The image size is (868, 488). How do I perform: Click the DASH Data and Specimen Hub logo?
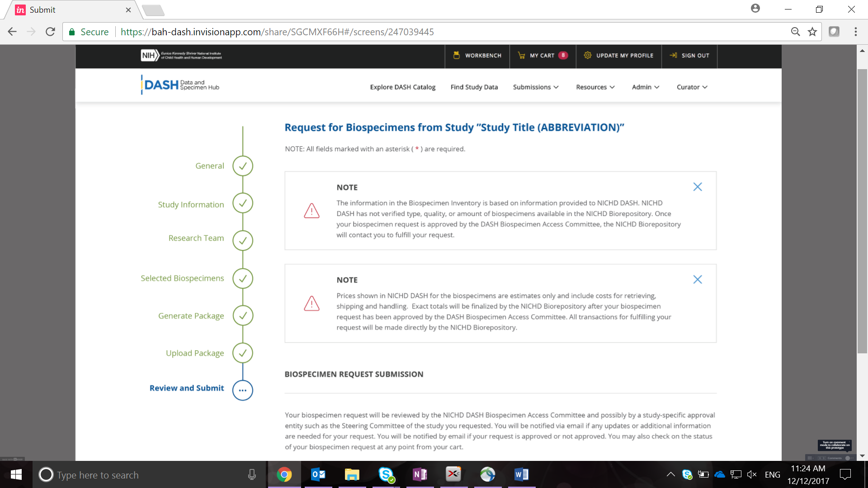[180, 85]
